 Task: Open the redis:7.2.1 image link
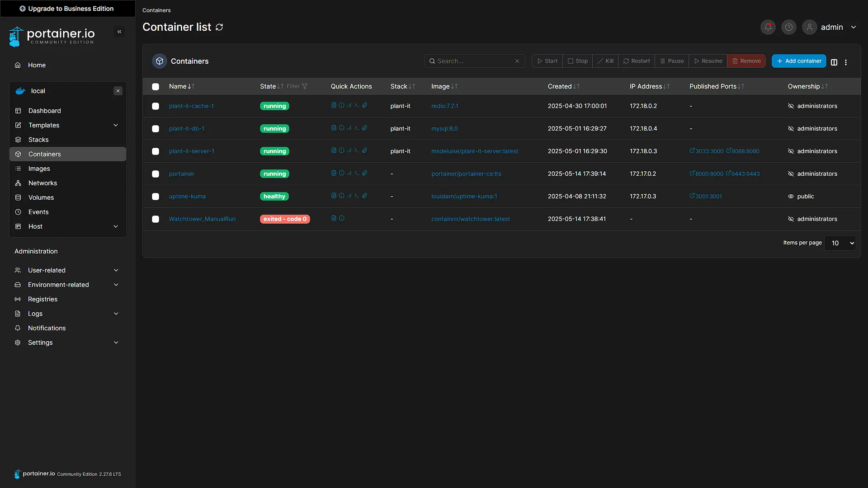click(444, 106)
